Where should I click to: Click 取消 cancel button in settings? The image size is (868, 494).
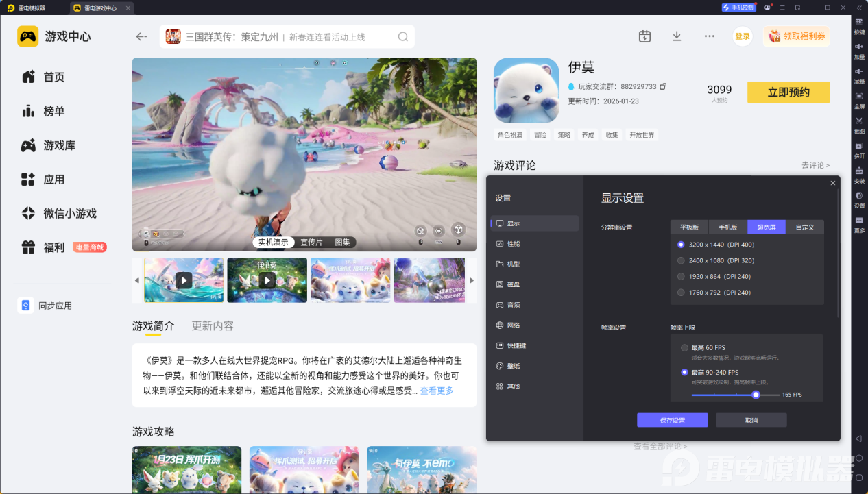[x=751, y=420]
